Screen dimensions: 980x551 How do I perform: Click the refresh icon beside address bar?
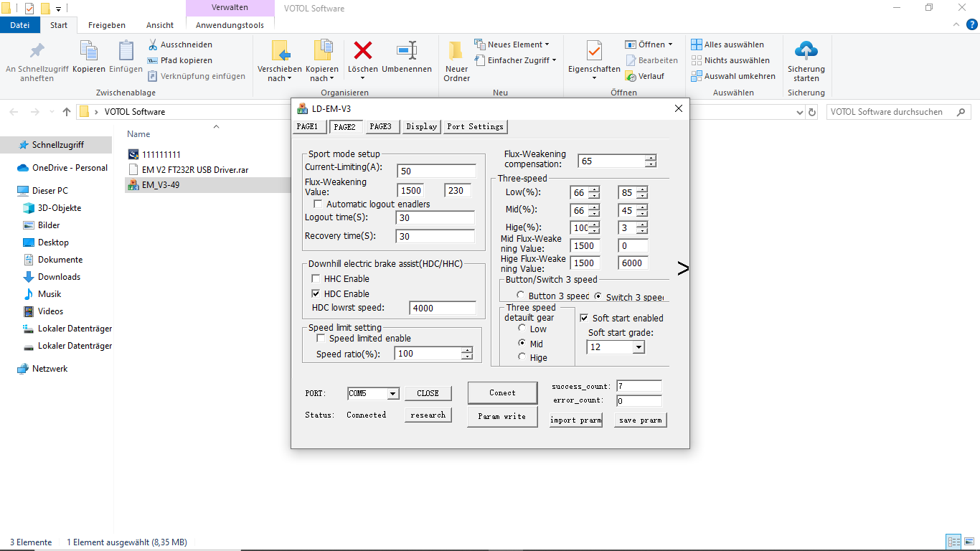[x=812, y=113]
